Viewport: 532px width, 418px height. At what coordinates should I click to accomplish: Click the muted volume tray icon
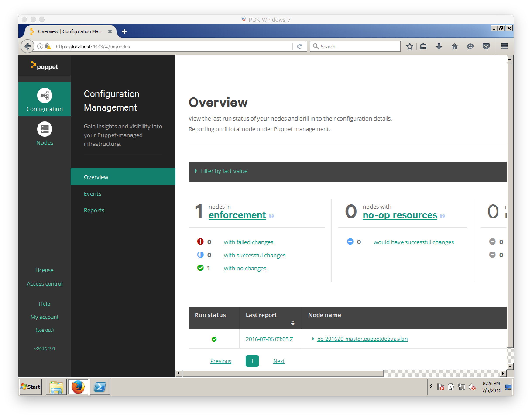coord(472,387)
